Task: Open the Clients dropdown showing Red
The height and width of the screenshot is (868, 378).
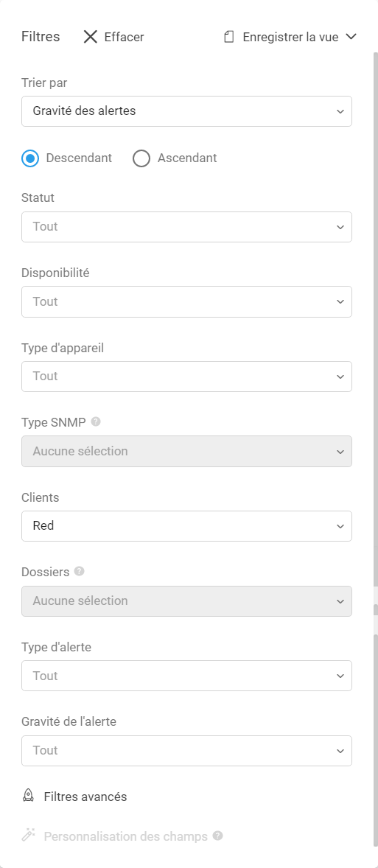Action: [x=186, y=526]
